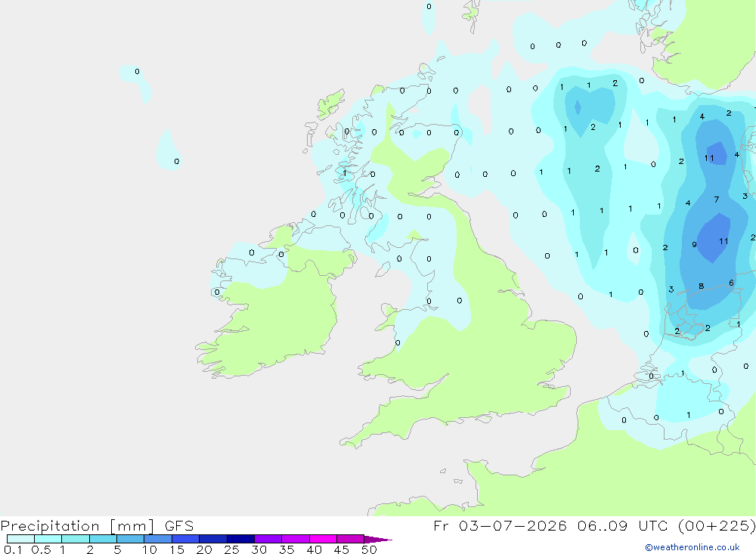Select the legend label '35'
Screen dimensions: 756x554
[x=287, y=549]
